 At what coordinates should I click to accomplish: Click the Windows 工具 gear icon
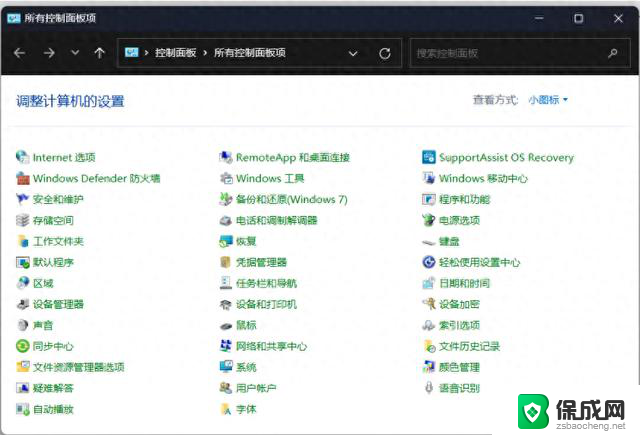pos(226,178)
